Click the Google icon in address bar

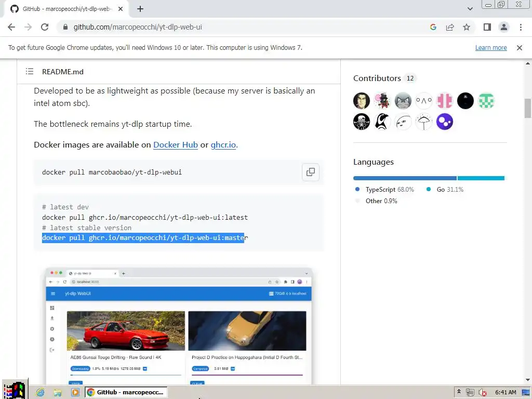point(433,27)
